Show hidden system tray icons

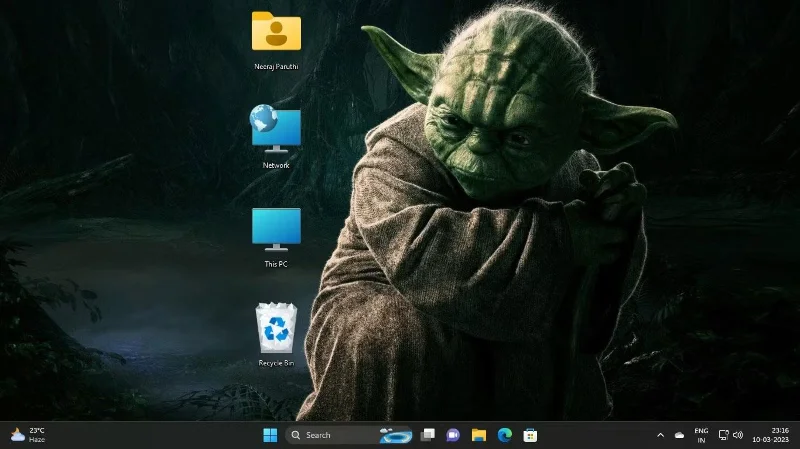point(661,435)
